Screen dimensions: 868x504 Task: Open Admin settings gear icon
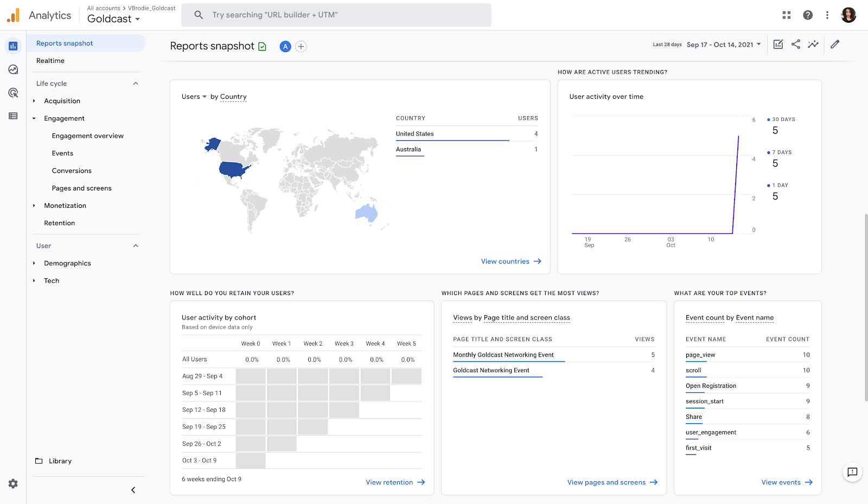tap(13, 483)
